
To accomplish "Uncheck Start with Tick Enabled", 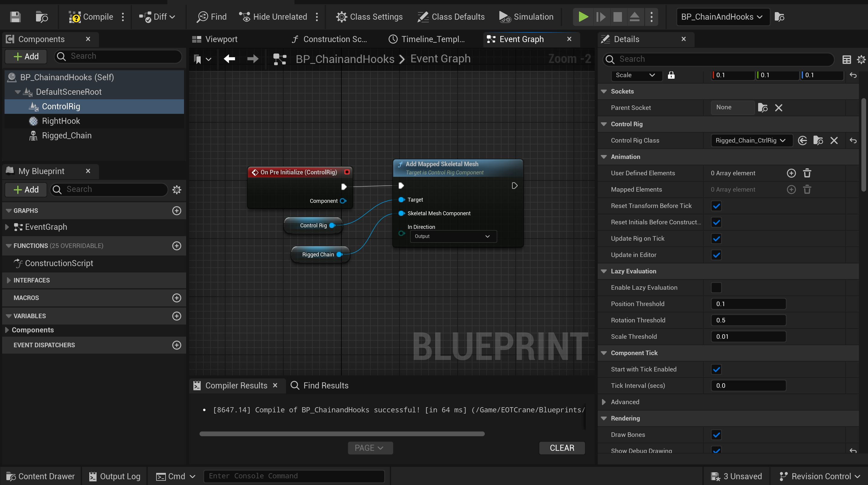I will (x=717, y=369).
